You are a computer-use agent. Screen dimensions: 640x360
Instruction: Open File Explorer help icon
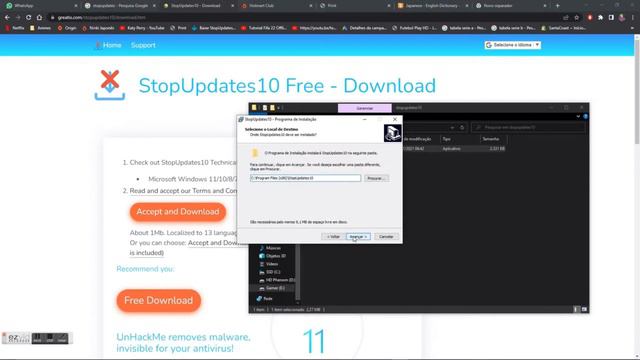point(585,117)
